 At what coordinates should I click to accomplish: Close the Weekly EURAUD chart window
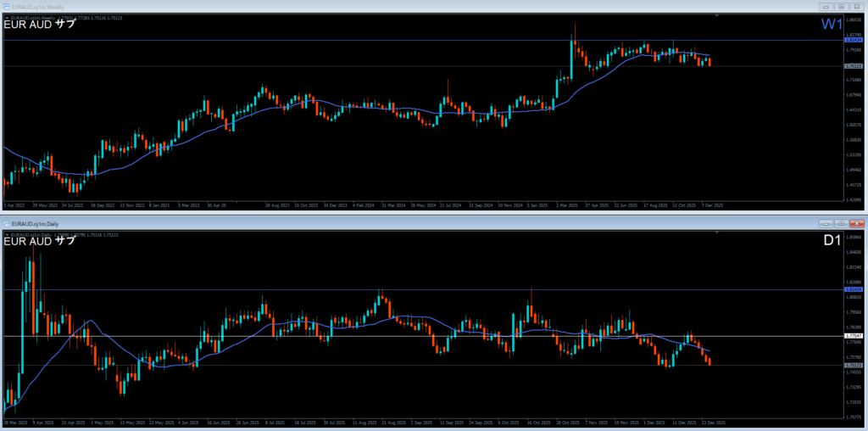pos(855,6)
